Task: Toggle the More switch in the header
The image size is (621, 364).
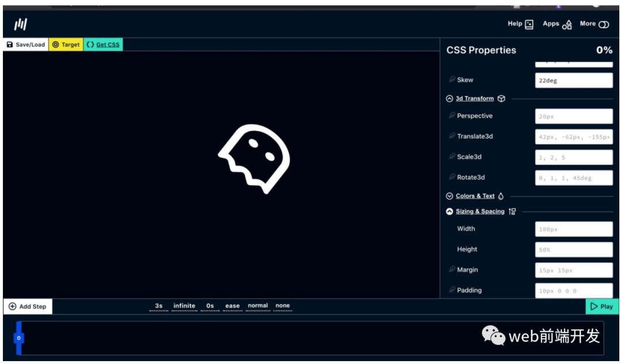Action: click(x=603, y=24)
